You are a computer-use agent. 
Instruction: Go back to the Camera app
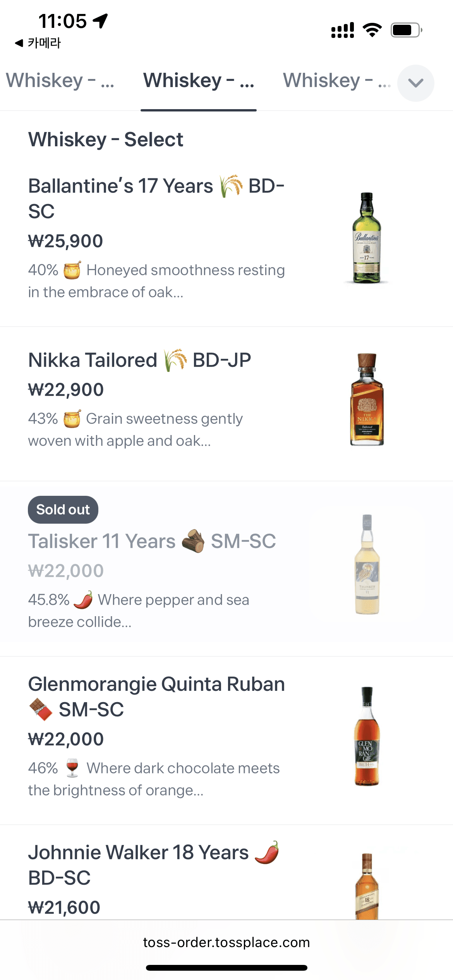[x=38, y=43]
